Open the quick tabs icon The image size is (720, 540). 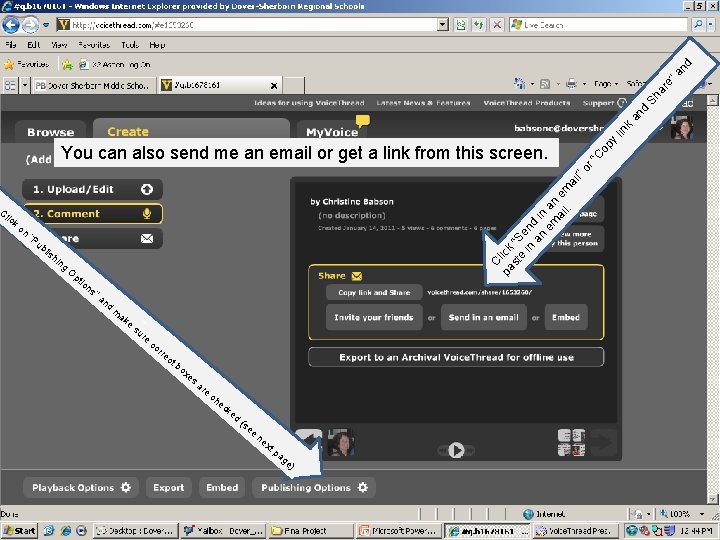coord(10,85)
